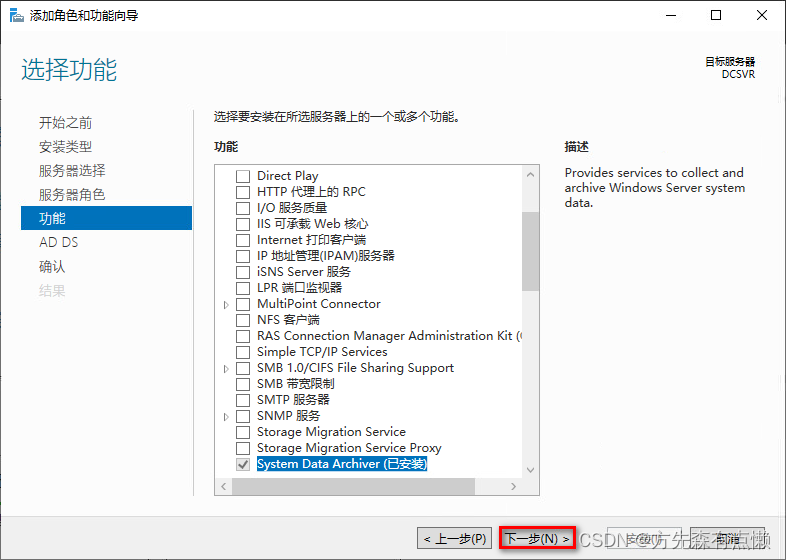
Task: Select the Simple TCP/IP Services label
Action: tap(322, 352)
